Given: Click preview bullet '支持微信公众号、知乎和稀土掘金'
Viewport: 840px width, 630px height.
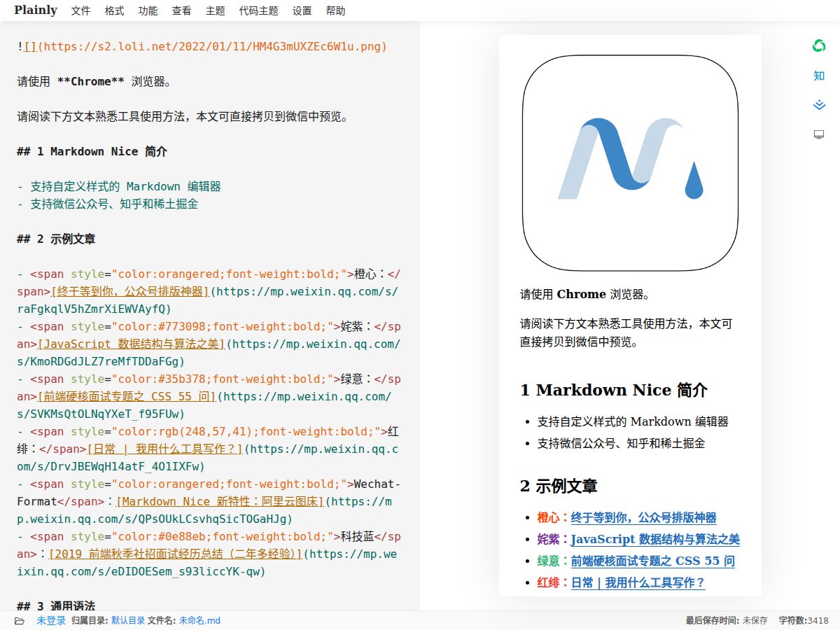Looking at the screenshot, I should [x=621, y=443].
